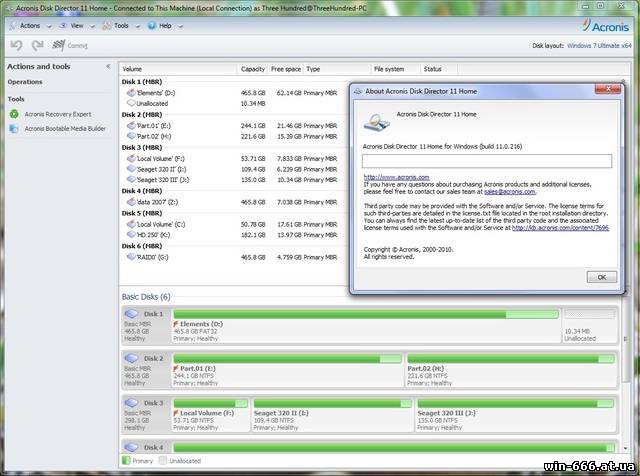Click the Operations section header
The height and width of the screenshot is (476, 640).
24,82
